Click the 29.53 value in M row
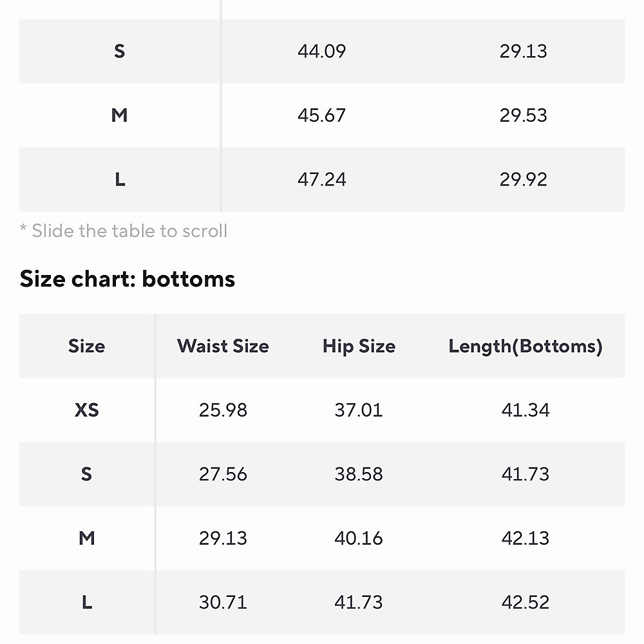 (523, 115)
